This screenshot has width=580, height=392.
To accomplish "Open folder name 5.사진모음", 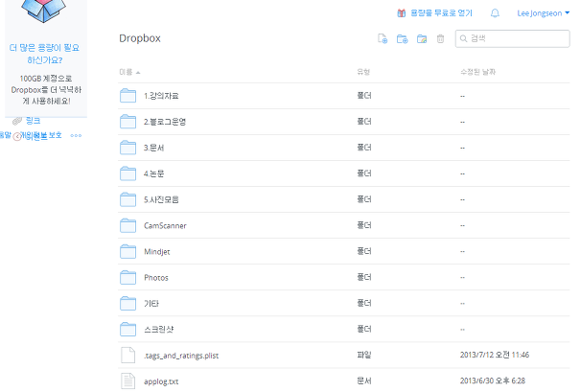I will click(x=161, y=199).
